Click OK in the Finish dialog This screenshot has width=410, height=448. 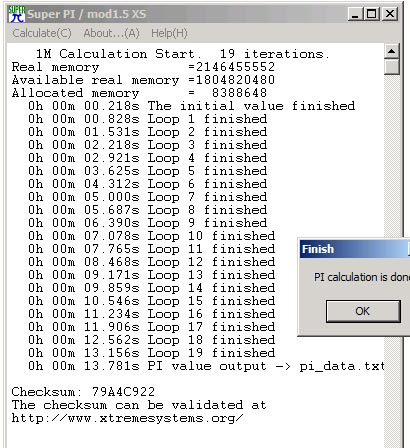click(x=363, y=311)
